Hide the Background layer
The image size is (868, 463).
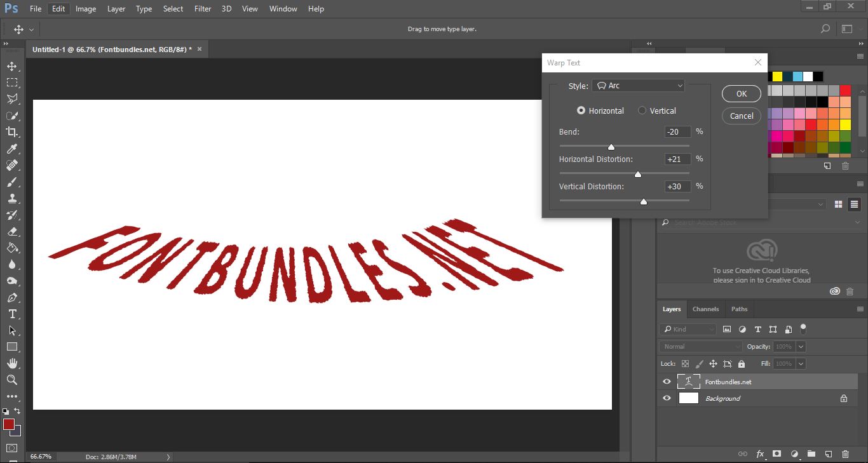pyautogui.click(x=666, y=398)
